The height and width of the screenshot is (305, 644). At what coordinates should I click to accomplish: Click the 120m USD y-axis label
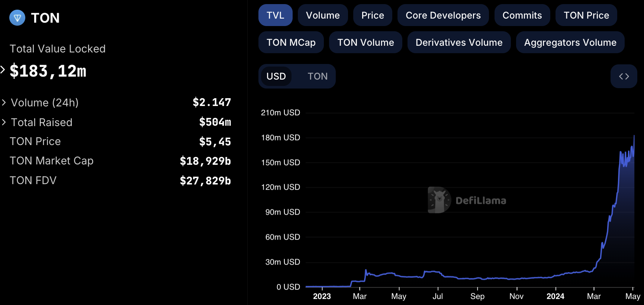click(280, 187)
